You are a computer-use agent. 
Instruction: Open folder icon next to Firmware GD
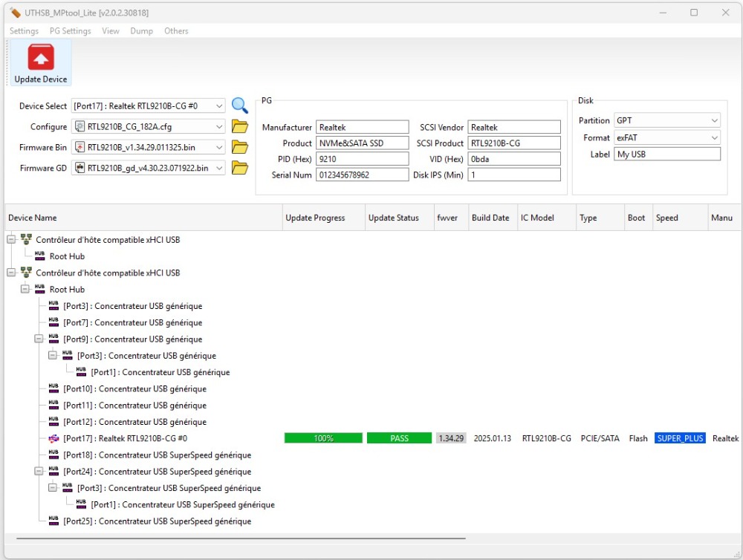(239, 168)
